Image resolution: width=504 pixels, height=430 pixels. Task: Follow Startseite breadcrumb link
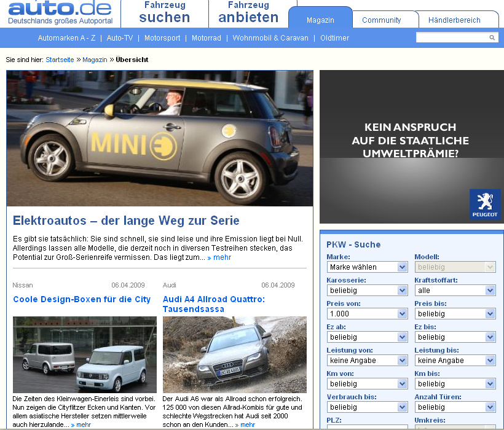click(x=60, y=60)
